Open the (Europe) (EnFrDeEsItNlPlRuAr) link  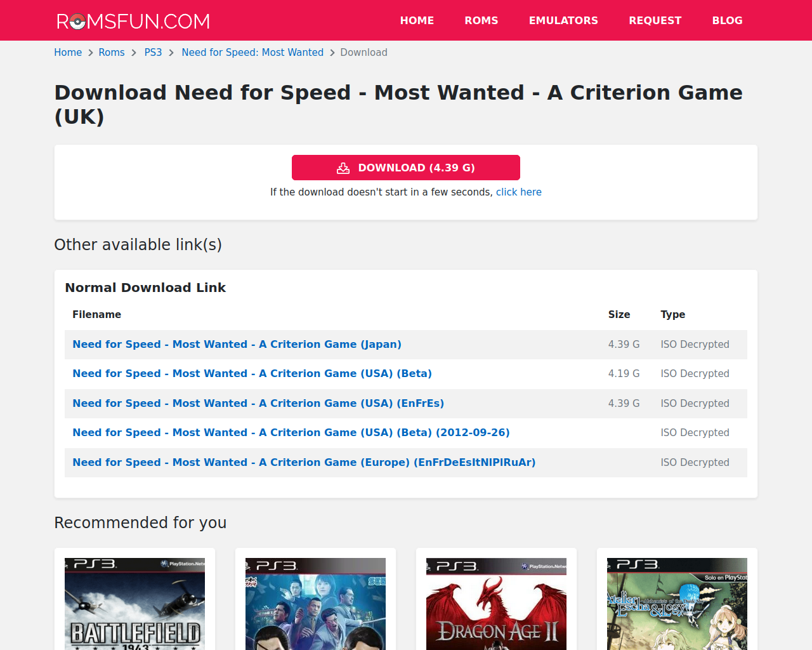coord(304,463)
